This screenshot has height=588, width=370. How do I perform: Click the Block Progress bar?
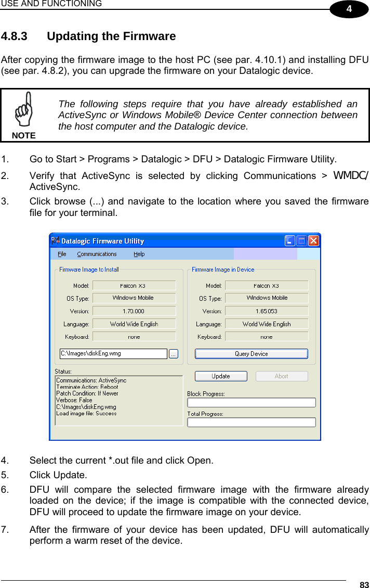[x=252, y=402]
